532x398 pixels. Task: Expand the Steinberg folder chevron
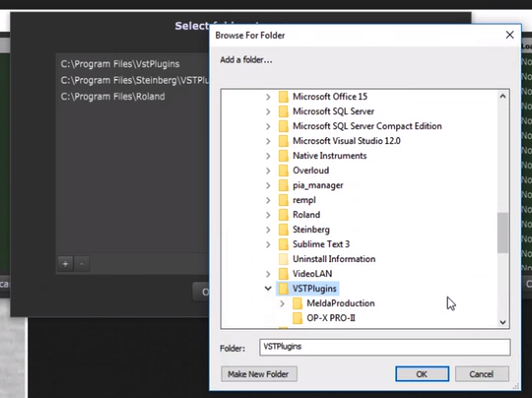268,230
